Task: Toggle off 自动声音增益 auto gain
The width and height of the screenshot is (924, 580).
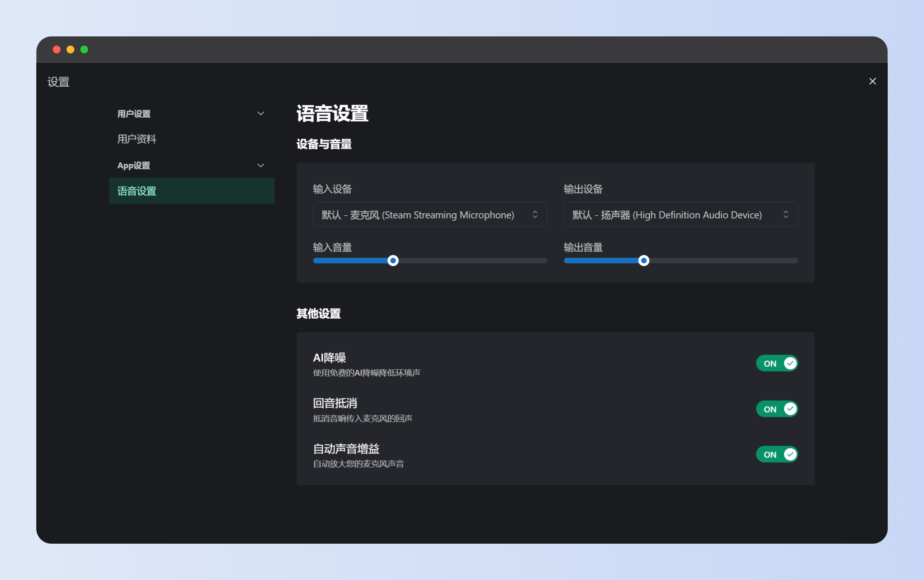Action: point(776,454)
